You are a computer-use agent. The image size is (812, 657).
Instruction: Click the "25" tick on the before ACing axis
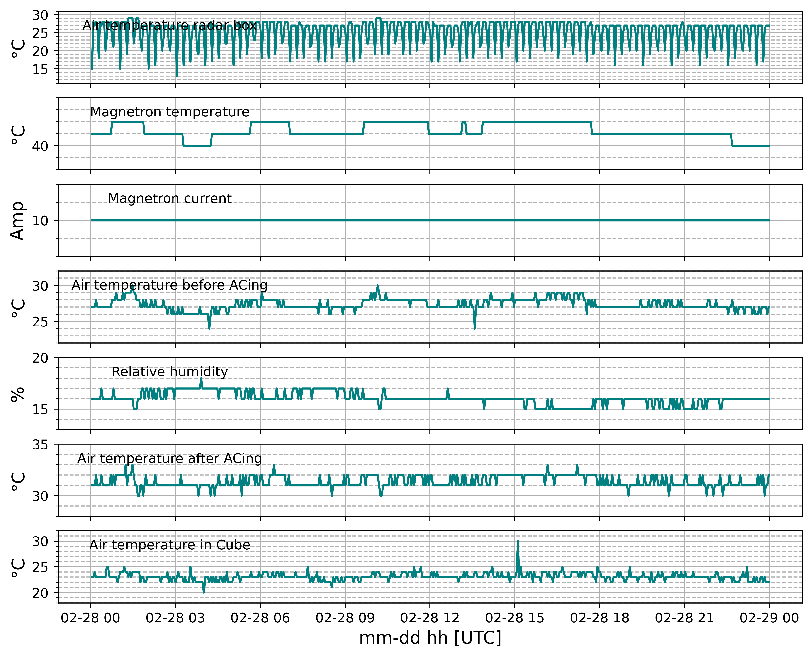pos(40,322)
